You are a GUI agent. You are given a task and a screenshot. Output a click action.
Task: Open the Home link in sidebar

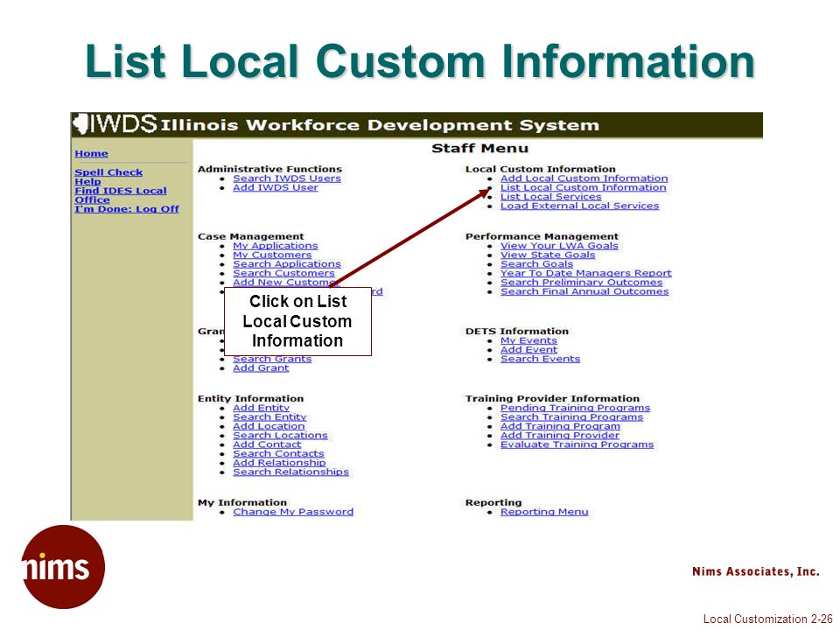pyautogui.click(x=91, y=154)
